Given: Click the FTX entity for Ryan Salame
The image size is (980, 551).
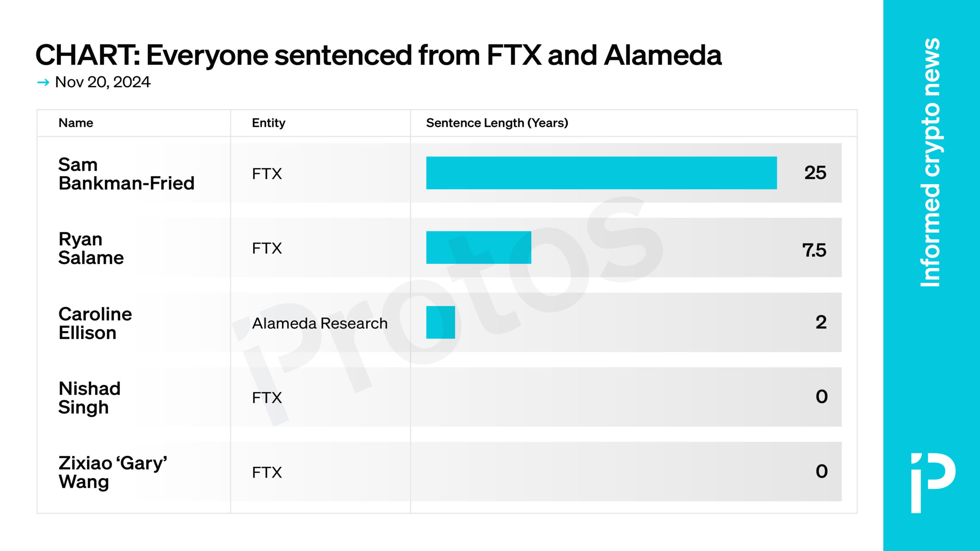Looking at the screenshot, I should pos(266,248).
